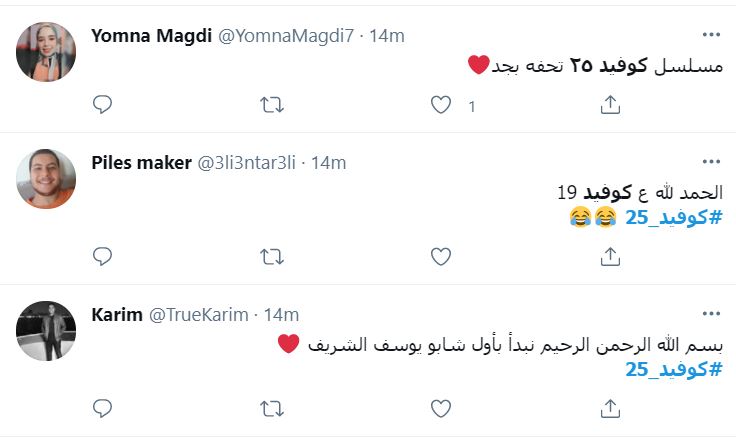The height and width of the screenshot is (440, 736).
Task: Open more options on Piles maker's tweet
Action: [x=711, y=162]
